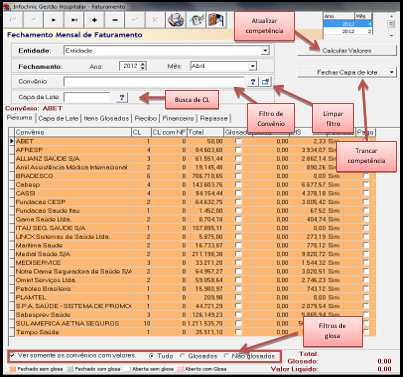Open the Capa de Lote tab
Image resolution: width=403 pixels, height=377 pixels.
58,118
